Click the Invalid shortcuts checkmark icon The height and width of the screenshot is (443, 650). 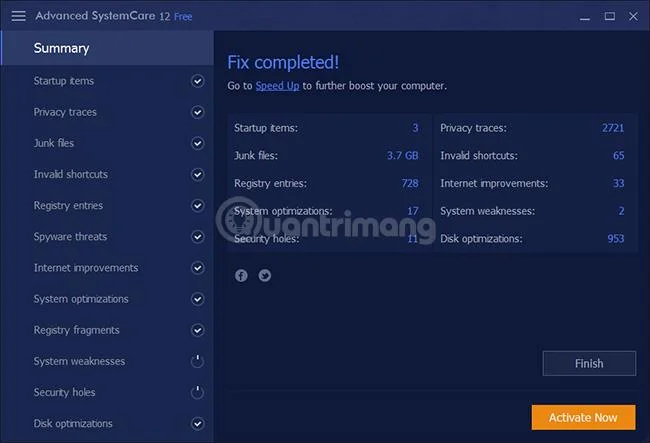tap(197, 174)
